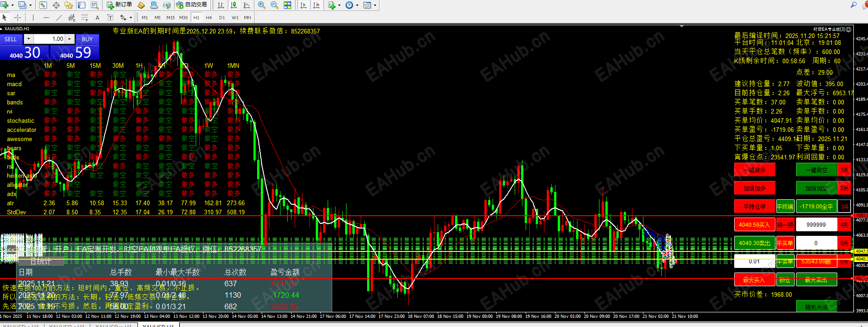Toggle the 3开 switch button

[844, 207]
